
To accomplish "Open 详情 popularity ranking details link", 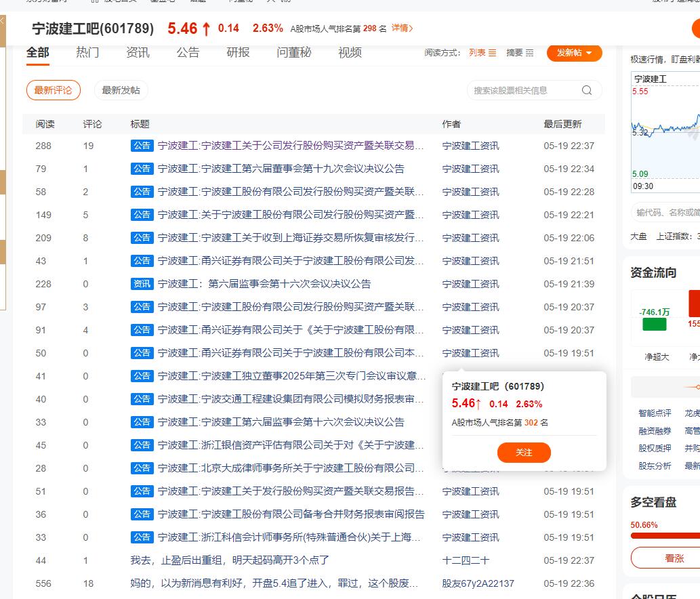I will tap(402, 28).
